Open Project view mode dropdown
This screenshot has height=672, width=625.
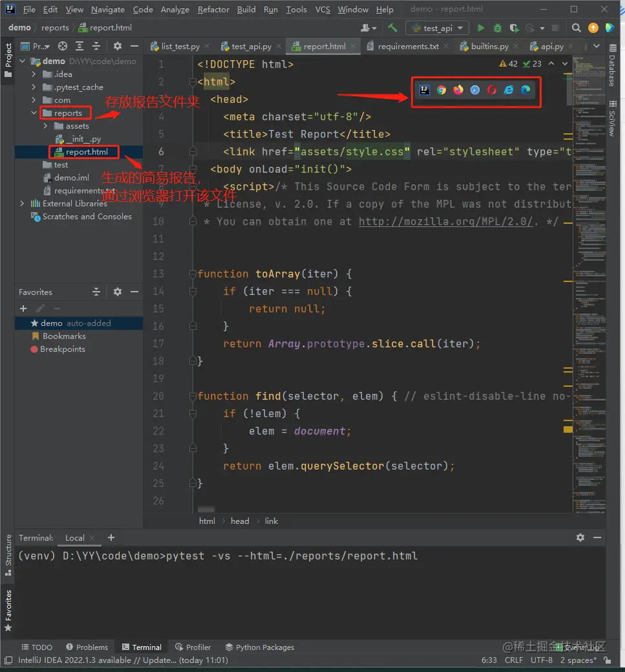tap(36, 46)
